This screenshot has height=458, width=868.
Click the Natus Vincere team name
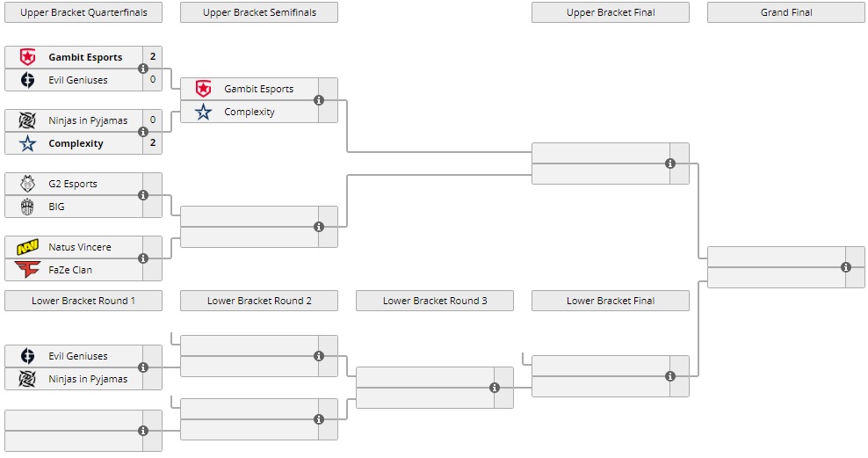pyautogui.click(x=80, y=247)
